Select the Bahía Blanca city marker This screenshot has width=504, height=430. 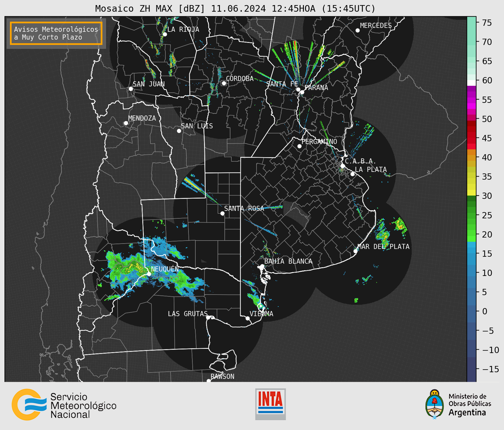click(262, 266)
